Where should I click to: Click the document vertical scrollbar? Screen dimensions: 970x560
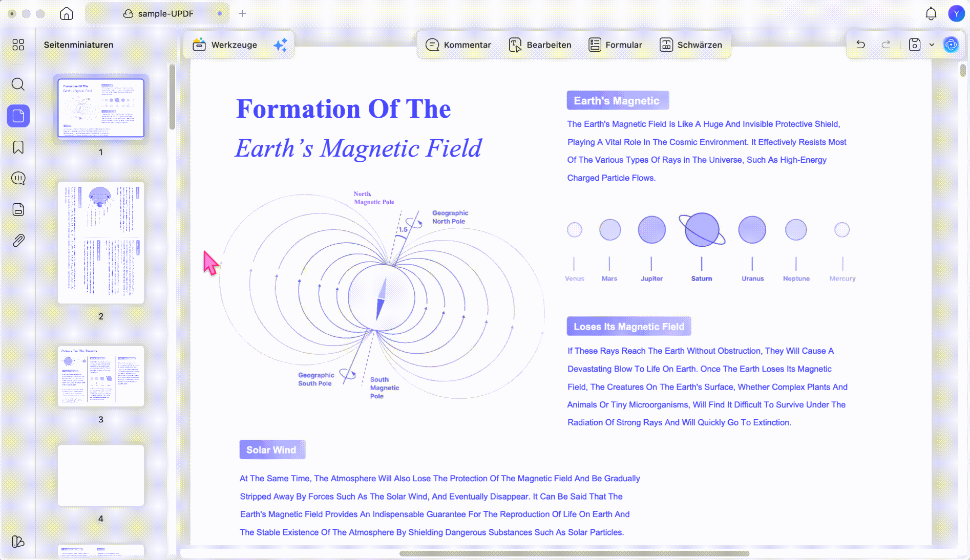pos(963,70)
